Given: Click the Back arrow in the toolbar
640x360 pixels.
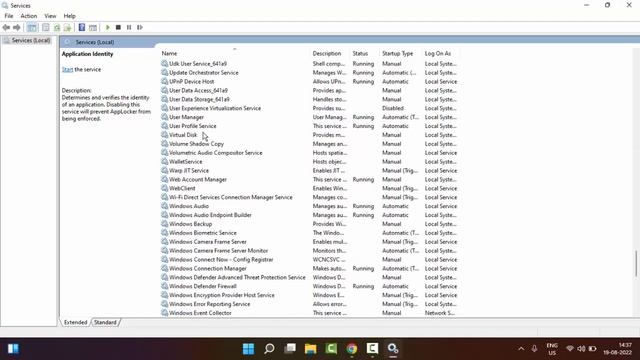Looking at the screenshot, I should (6, 27).
